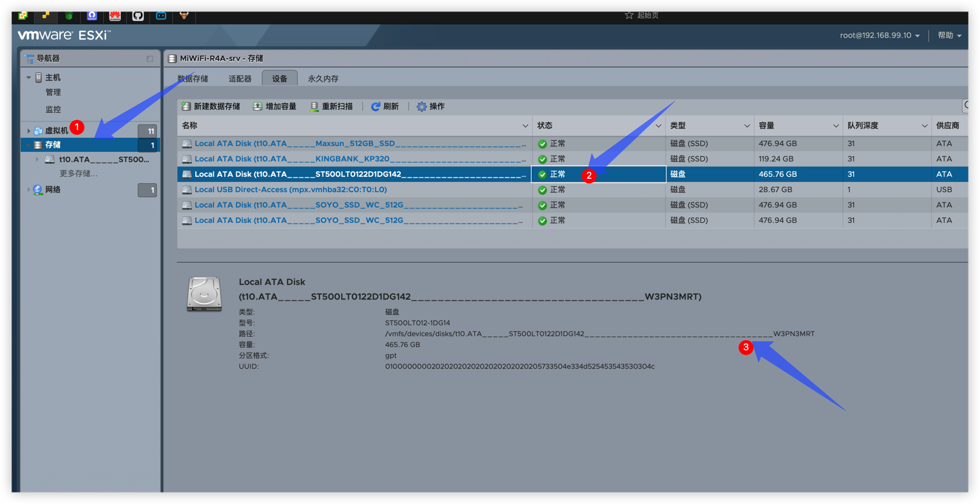Click the disk icon of the Local USB Direct-Access row
This screenshot has width=980, height=504.
coord(187,190)
